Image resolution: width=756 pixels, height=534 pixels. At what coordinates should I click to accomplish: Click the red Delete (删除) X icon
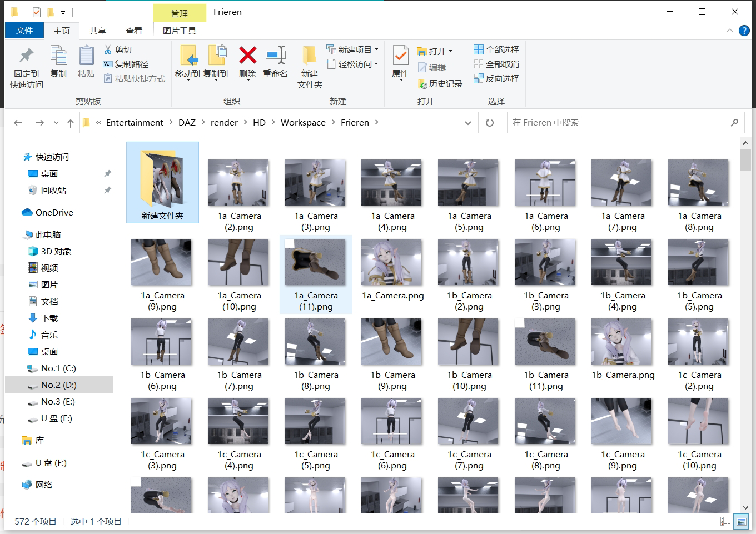click(247, 56)
